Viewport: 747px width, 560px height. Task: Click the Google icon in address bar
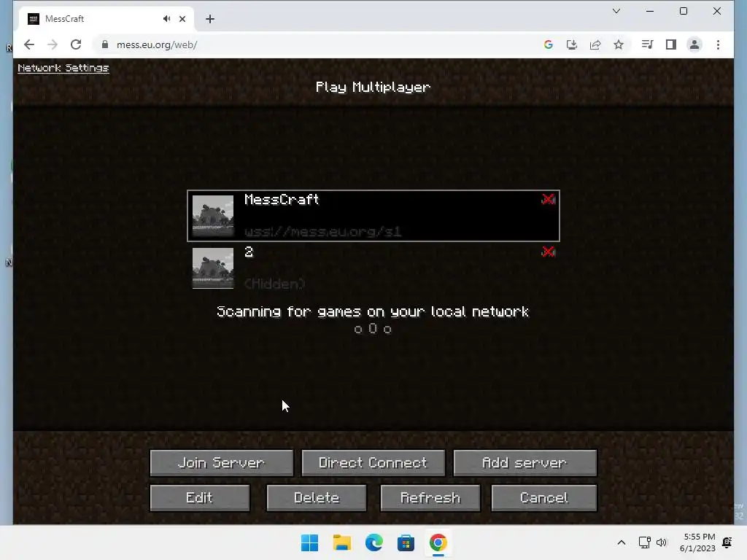coord(549,44)
